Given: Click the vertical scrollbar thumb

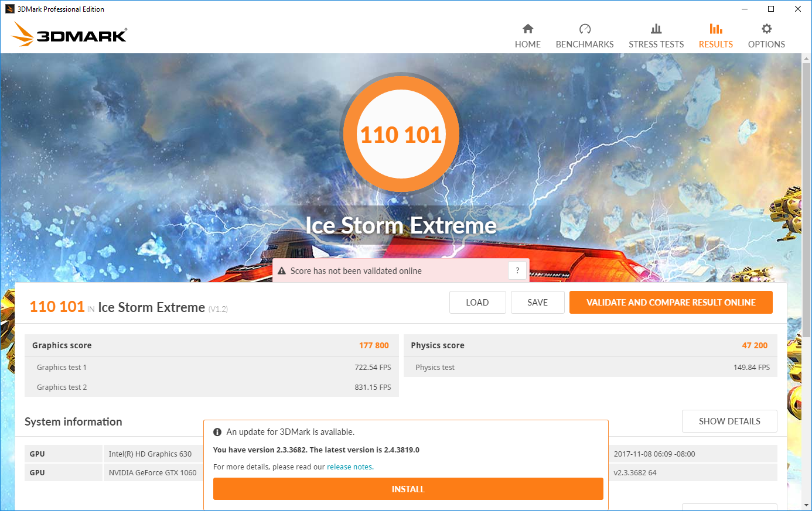Looking at the screenshot, I should point(807,193).
